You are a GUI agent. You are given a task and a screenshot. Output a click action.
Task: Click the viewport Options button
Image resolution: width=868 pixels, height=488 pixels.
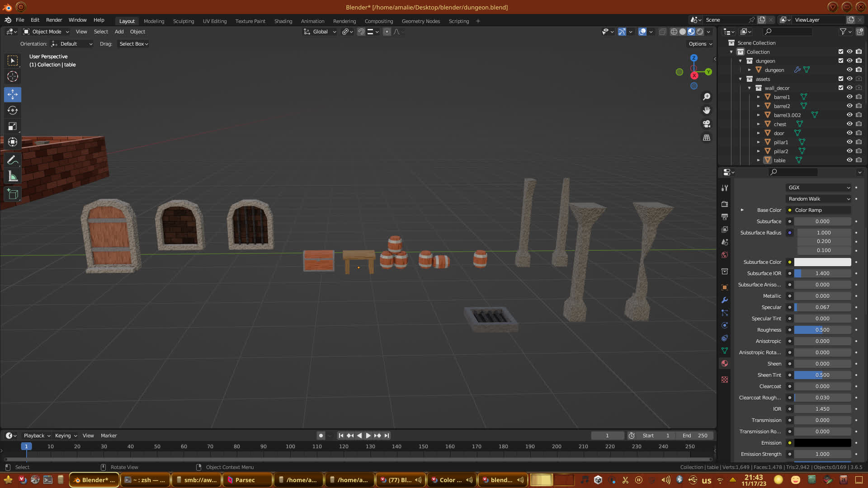pyautogui.click(x=700, y=44)
